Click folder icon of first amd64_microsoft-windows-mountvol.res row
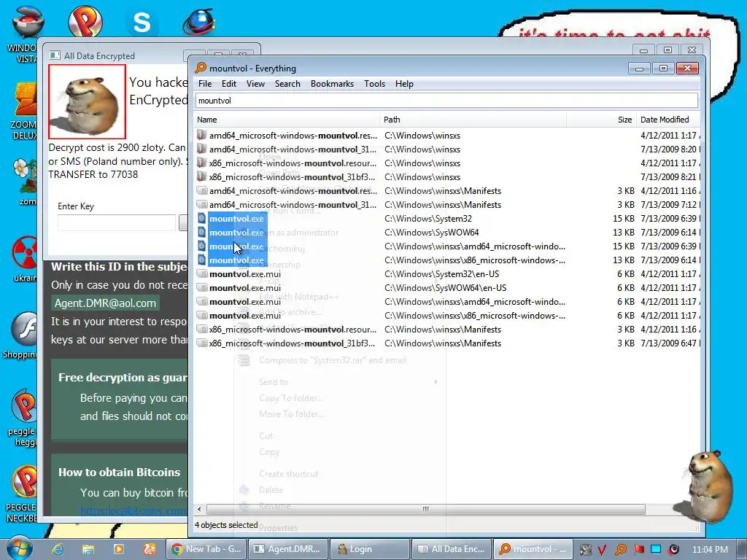 (x=202, y=135)
